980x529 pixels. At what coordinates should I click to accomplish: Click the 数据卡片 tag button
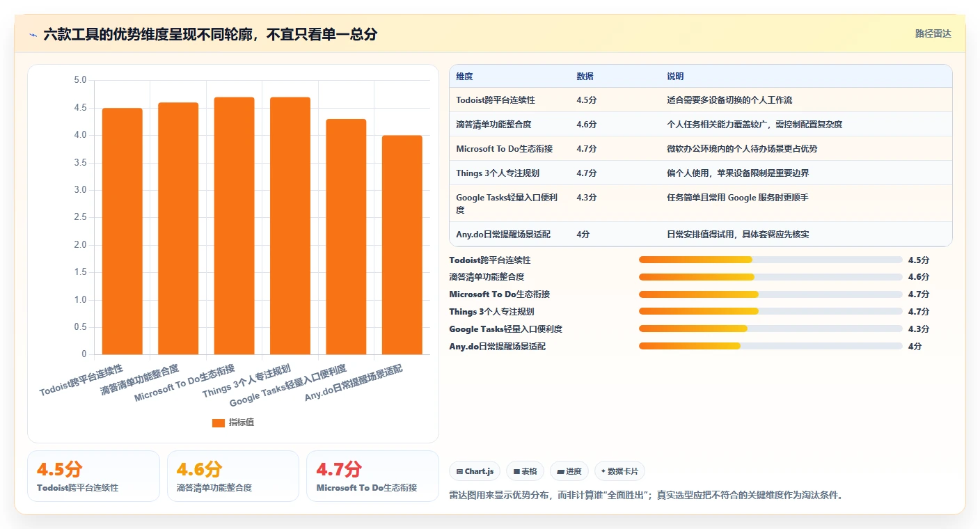[x=619, y=471]
